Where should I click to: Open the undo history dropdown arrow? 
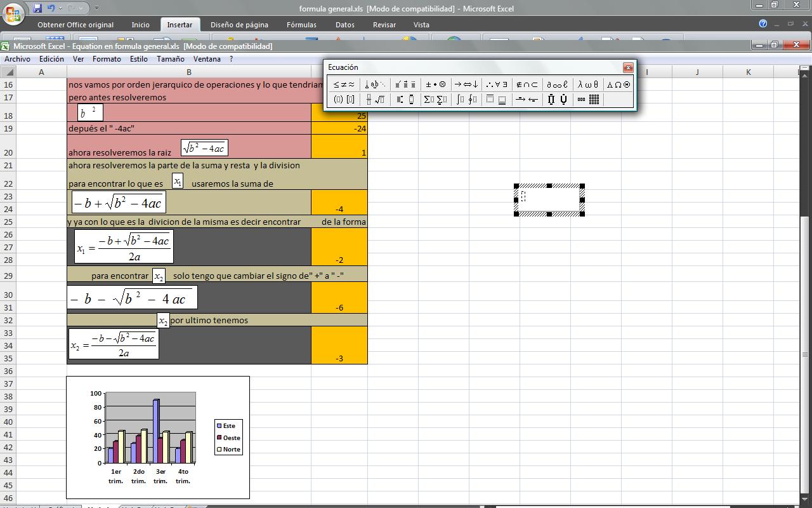point(60,8)
